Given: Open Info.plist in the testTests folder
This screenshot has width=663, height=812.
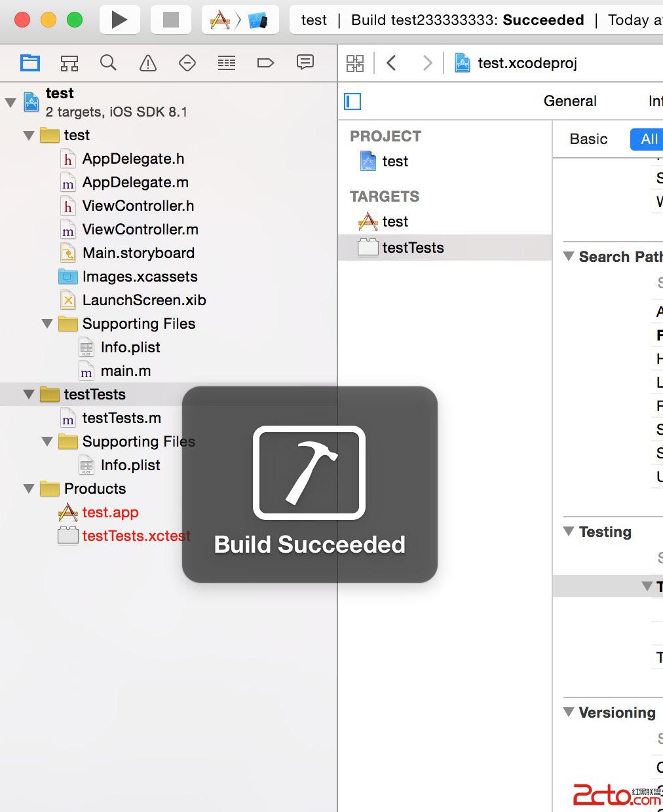Looking at the screenshot, I should tap(130, 465).
